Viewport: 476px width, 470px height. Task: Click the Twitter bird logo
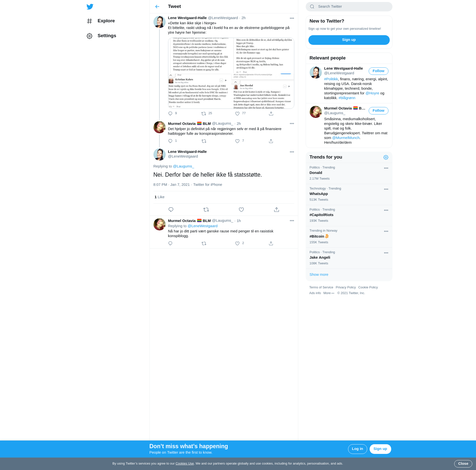(x=90, y=7)
